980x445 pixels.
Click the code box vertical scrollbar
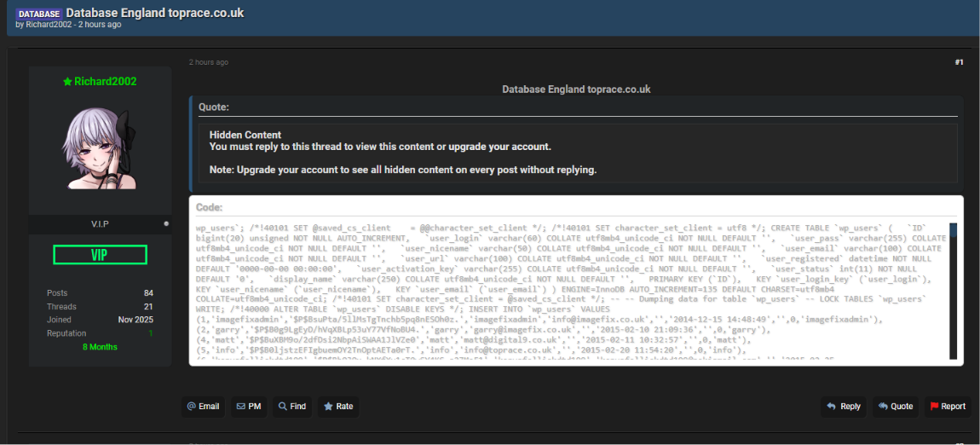(x=953, y=292)
